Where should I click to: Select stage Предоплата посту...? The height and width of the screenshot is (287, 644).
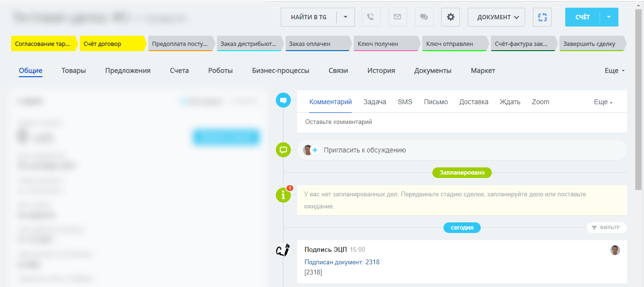(x=182, y=43)
